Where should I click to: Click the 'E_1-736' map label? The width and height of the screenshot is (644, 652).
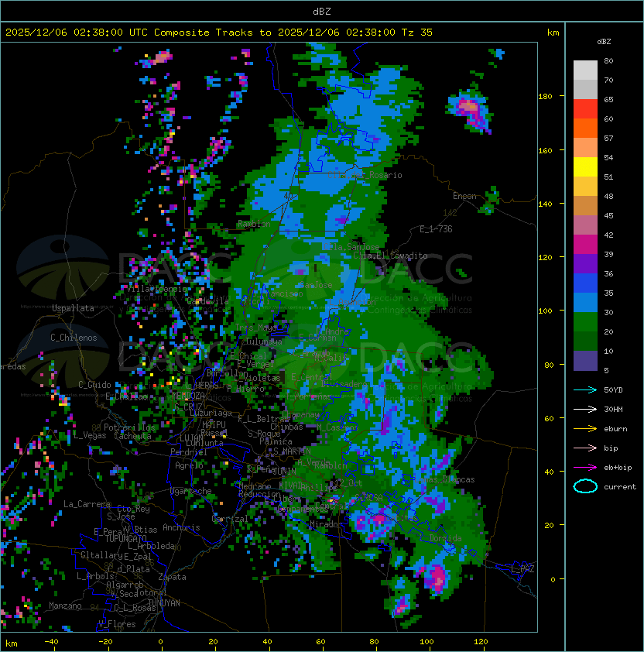436,229
